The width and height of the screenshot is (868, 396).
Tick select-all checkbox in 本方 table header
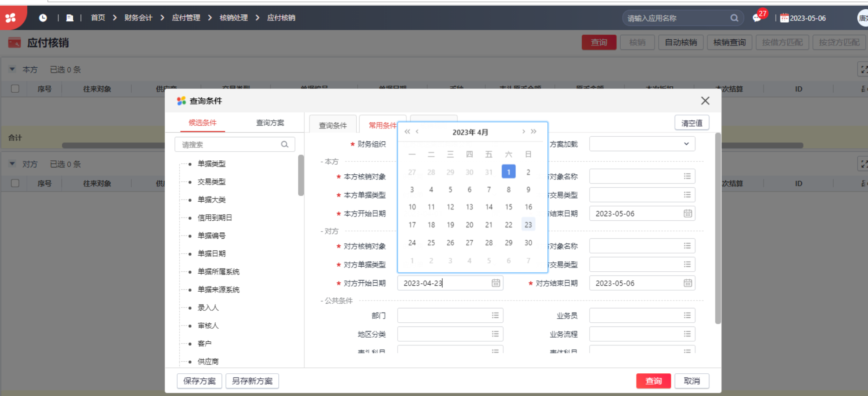(15, 89)
